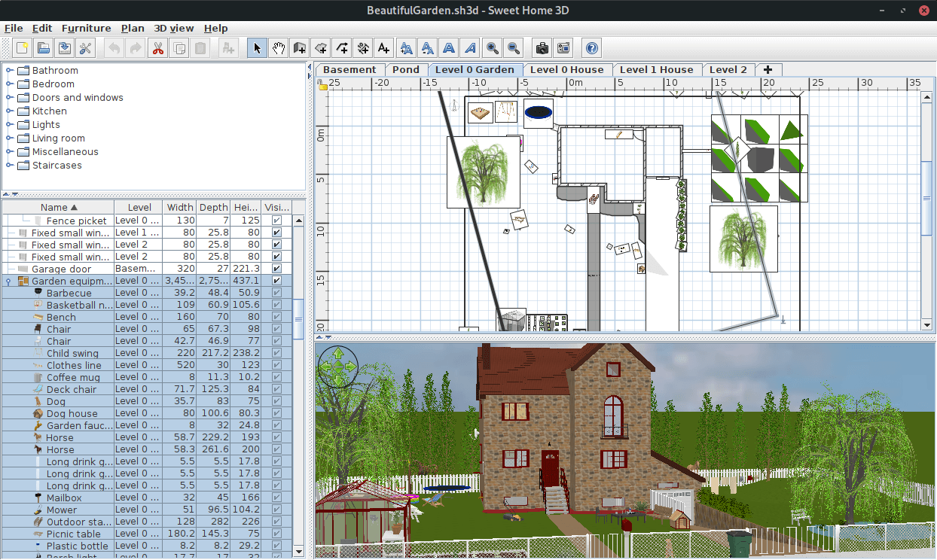
Task: Select the blue trampoline in the plan
Action: click(x=539, y=113)
